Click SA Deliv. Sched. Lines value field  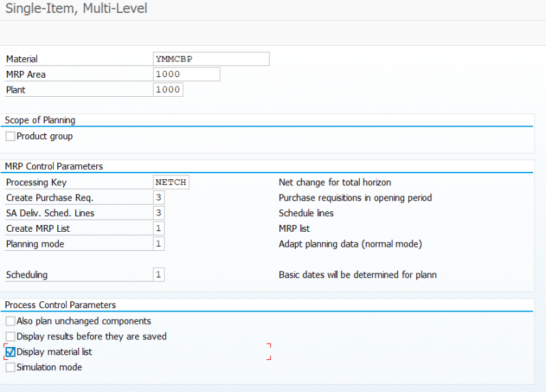click(158, 213)
